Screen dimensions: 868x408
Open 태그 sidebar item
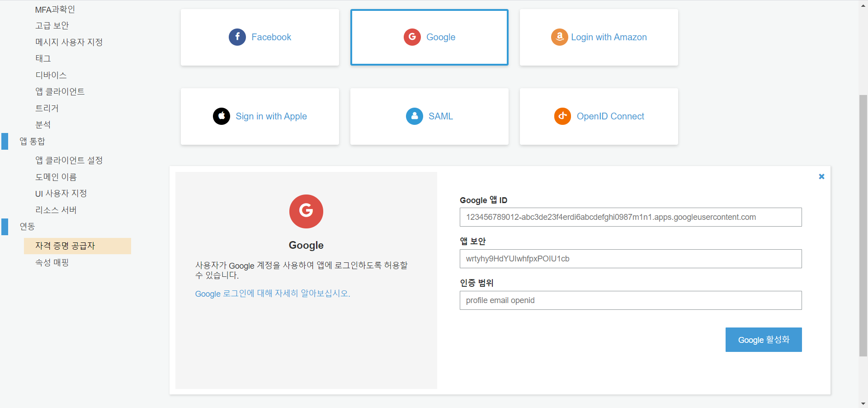[43, 59]
